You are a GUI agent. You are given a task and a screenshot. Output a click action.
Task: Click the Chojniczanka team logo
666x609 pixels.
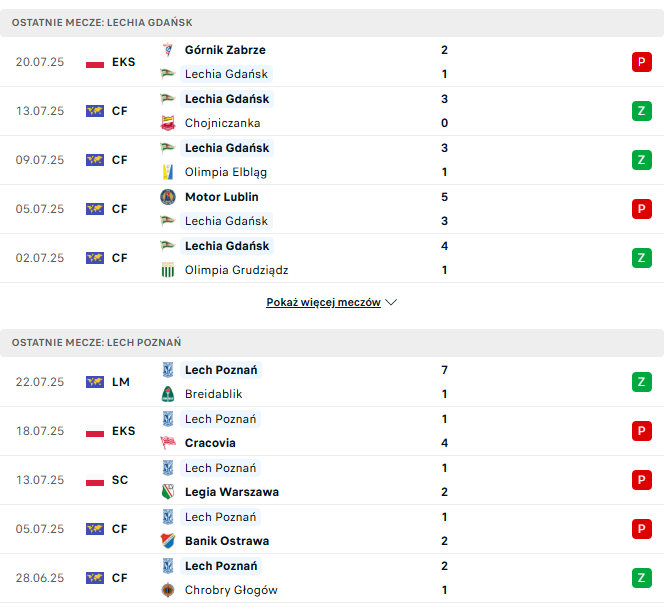click(168, 123)
